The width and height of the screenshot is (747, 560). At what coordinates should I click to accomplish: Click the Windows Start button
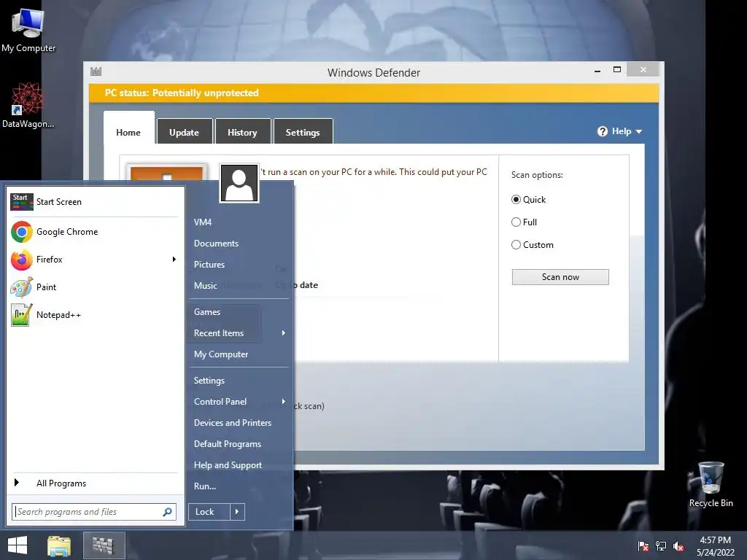[x=18, y=545]
